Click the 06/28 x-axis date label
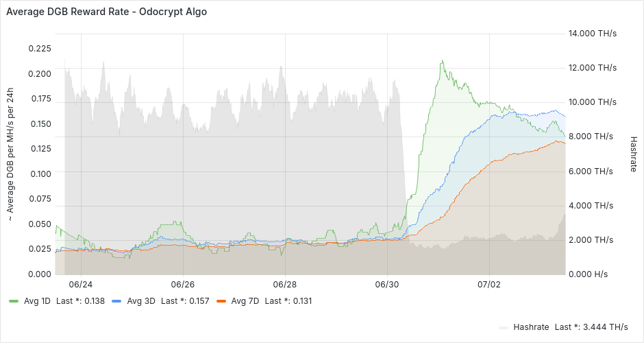 point(284,285)
